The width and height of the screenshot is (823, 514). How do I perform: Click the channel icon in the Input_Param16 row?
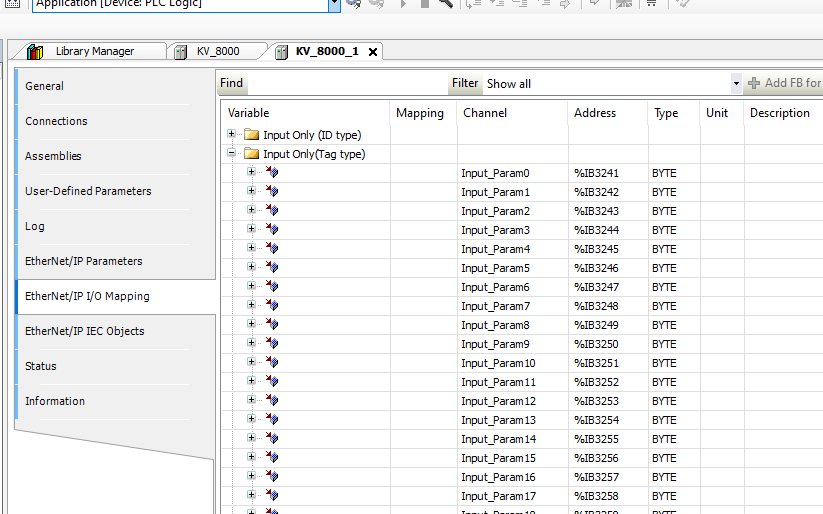(272, 476)
